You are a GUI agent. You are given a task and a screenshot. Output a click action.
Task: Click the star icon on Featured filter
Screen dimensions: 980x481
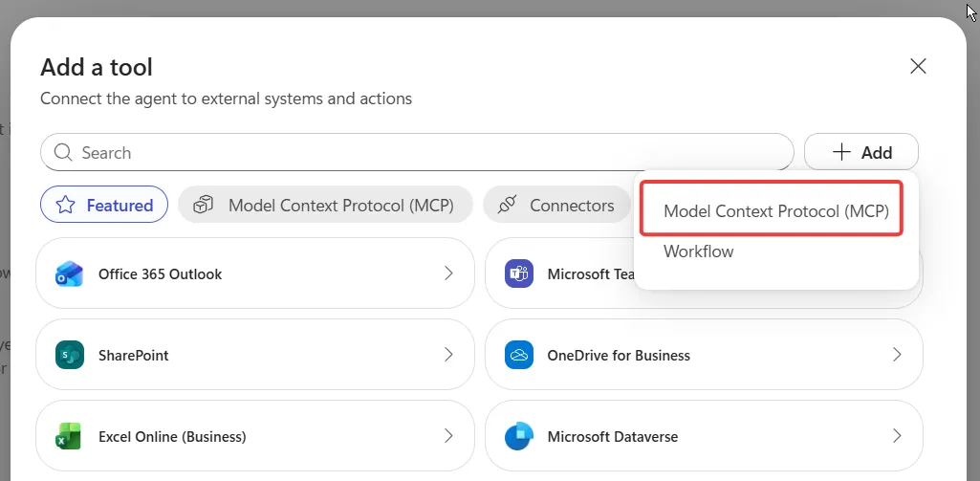point(66,205)
